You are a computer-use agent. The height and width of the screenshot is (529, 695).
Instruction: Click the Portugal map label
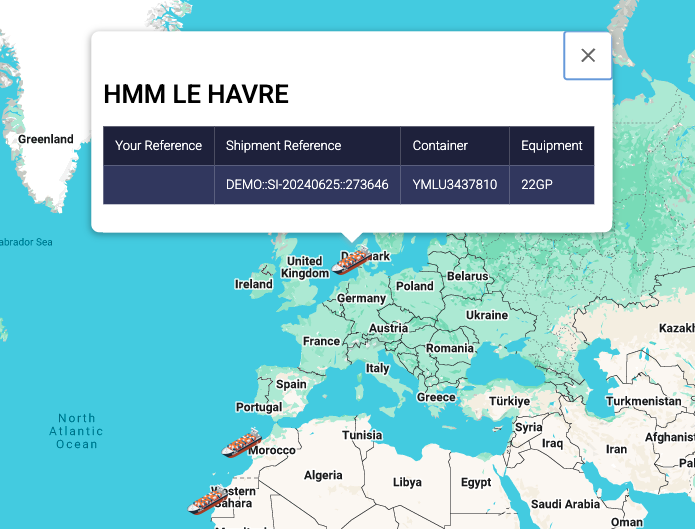coord(259,408)
